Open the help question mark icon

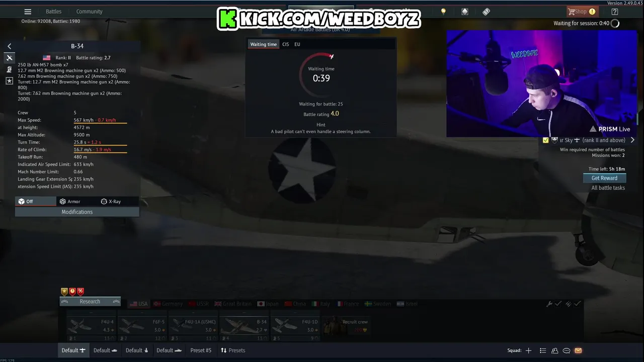click(x=615, y=12)
